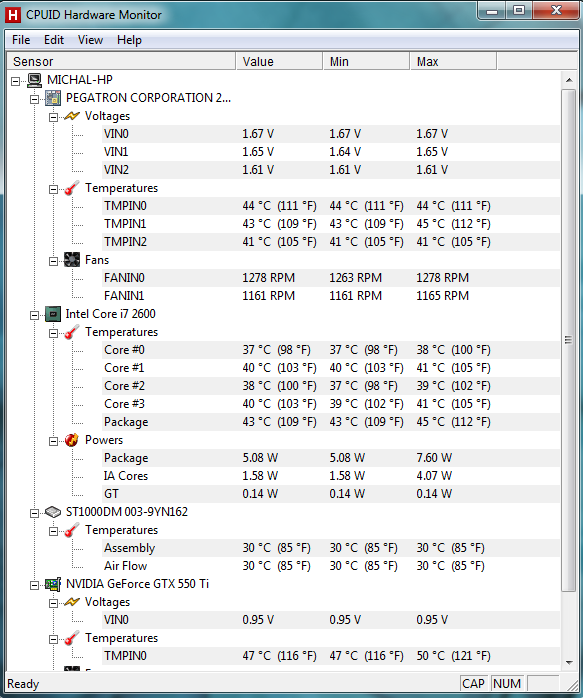Click the 1278 RPM value for FANIN0
Screen dimensions: 583x698
268,278
